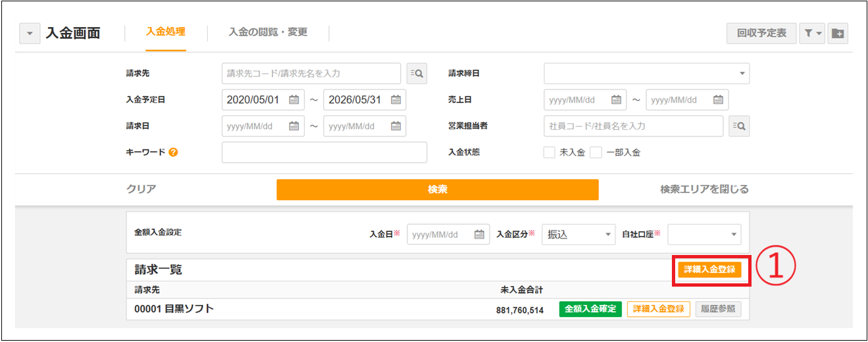Image resolution: width=868 pixels, height=342 pixels.
Task: Open calendar for 売上日 end date
Action: [718, 100]
